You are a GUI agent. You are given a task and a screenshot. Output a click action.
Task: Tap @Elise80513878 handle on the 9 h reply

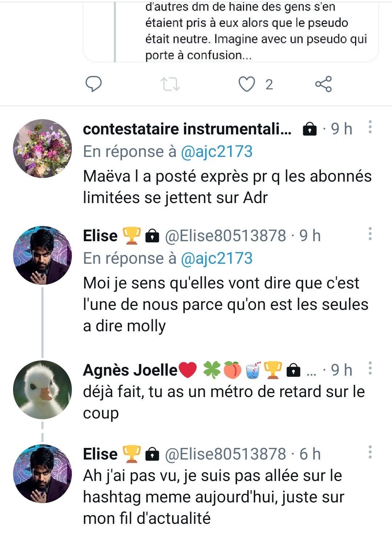coord(225,236)
